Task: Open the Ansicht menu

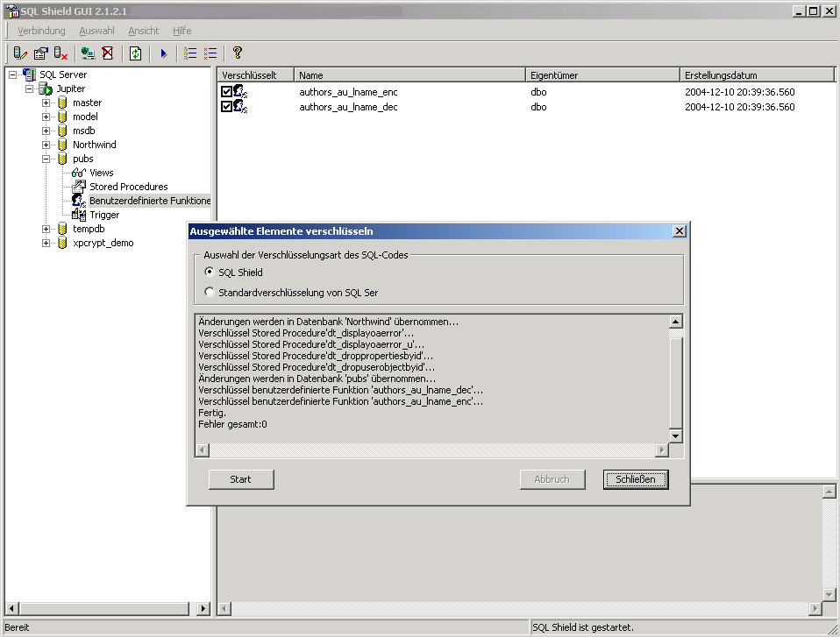Action: pos(144,31)
